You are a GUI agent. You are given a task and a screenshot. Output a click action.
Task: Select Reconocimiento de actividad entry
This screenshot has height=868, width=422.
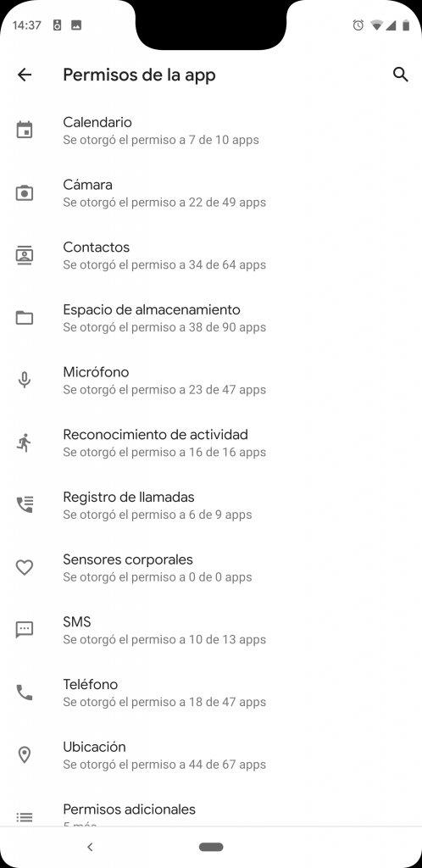pos(211,442)
